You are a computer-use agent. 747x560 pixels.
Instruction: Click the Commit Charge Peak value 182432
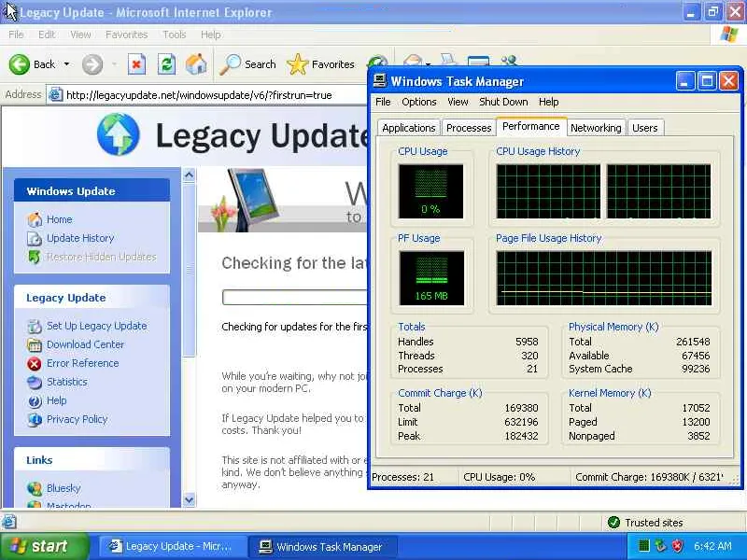click(521, 436)
